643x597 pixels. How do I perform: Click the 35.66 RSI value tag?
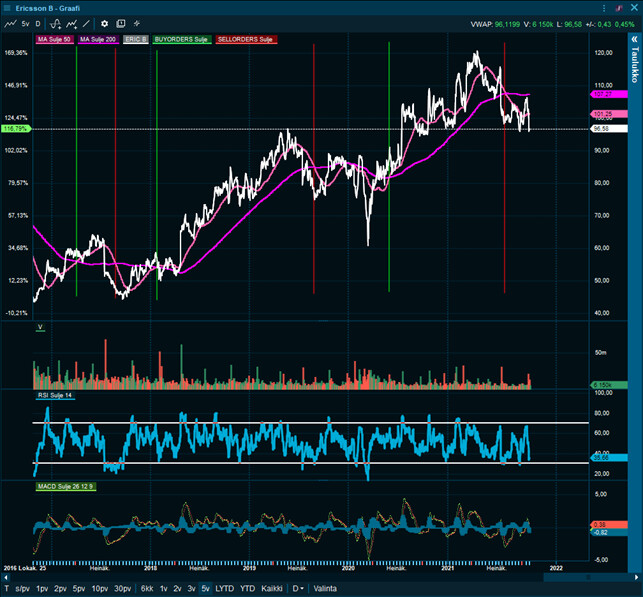(609, 458)
